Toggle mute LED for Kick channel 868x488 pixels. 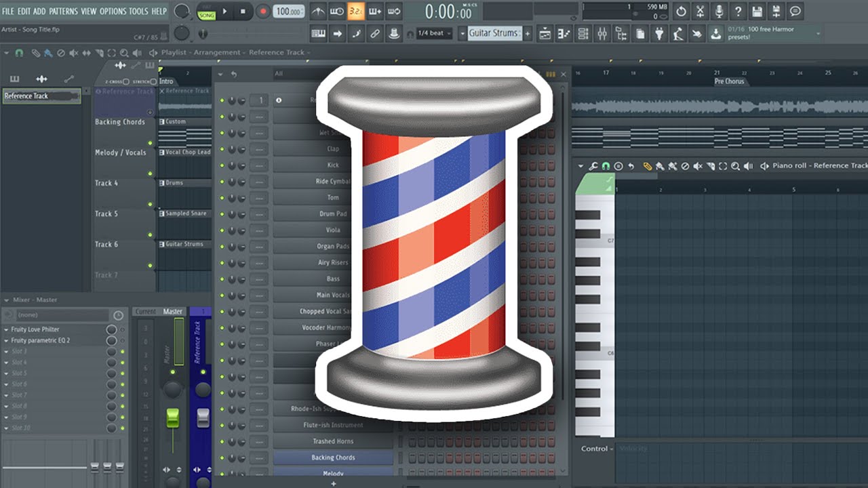pyautogui.click(x=222, y=165)
